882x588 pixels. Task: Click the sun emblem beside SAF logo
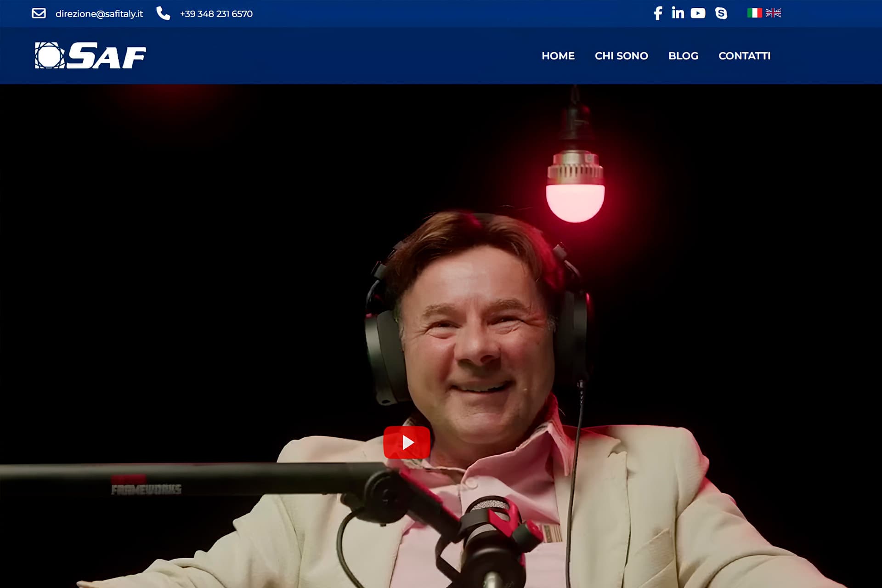tap(49, 56)
